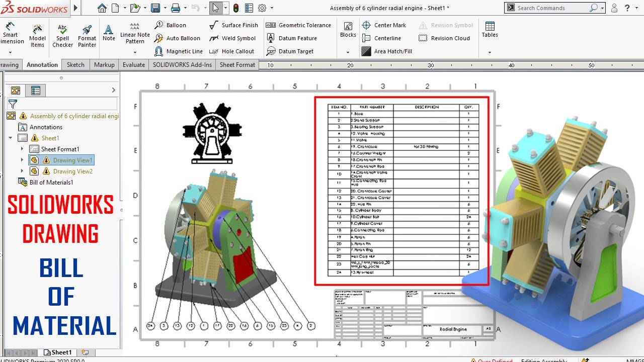Click the Auto Balloon tool

177,38
